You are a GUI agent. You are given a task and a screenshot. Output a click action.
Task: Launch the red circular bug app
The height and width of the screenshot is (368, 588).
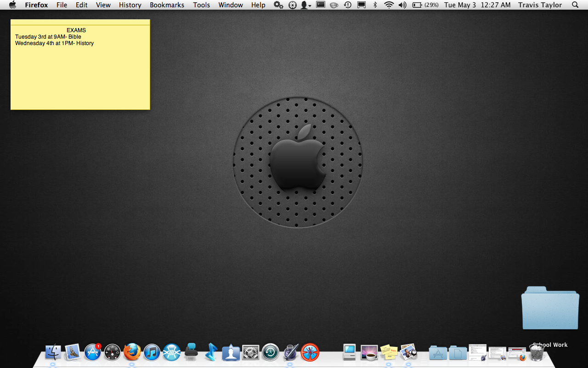(x=310, y=352)
